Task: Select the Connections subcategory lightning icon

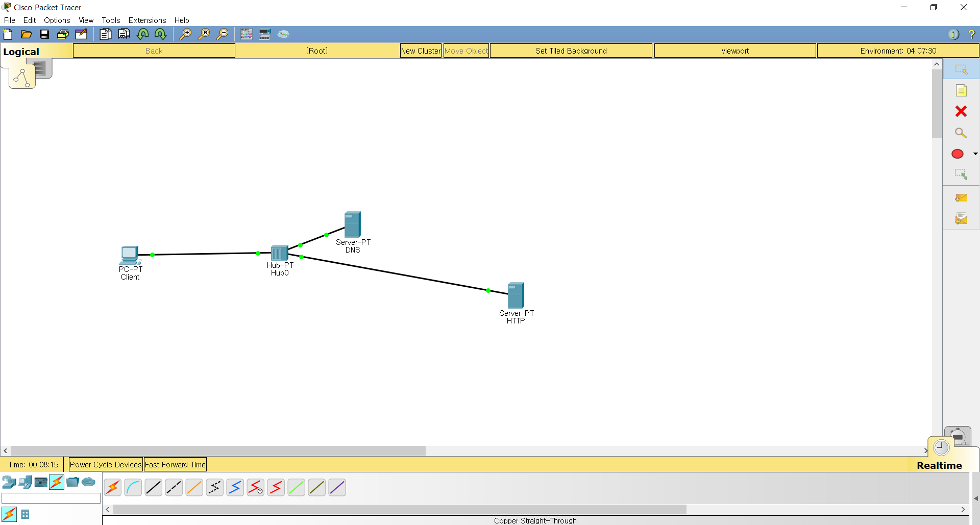Action: coord(9,514)
